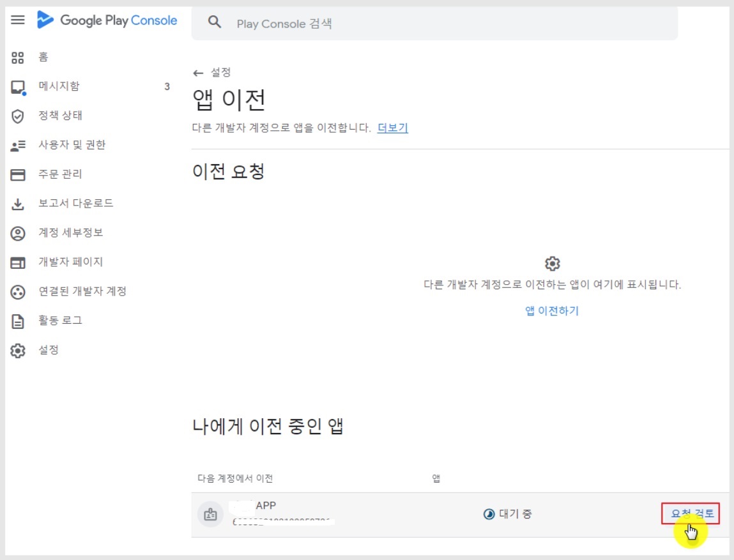Click the 보고서 다운로드 download icon

[x=18, y=204]
